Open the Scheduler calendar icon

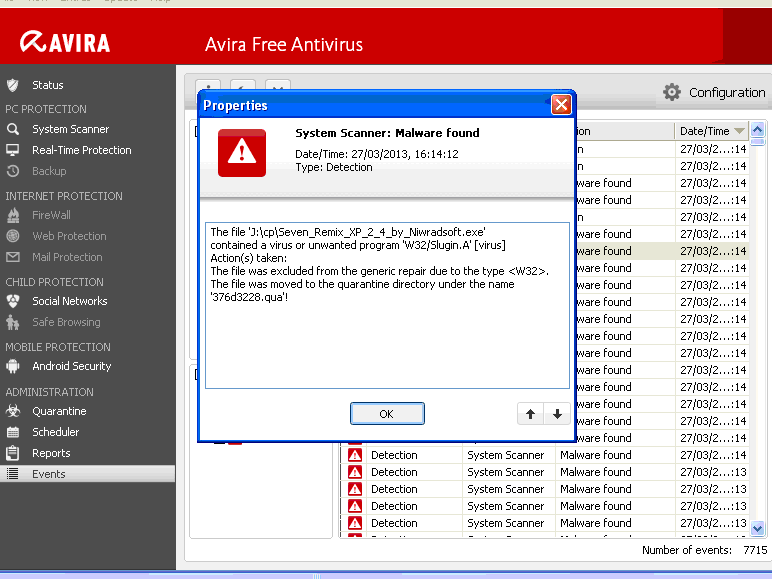[13, 432]
